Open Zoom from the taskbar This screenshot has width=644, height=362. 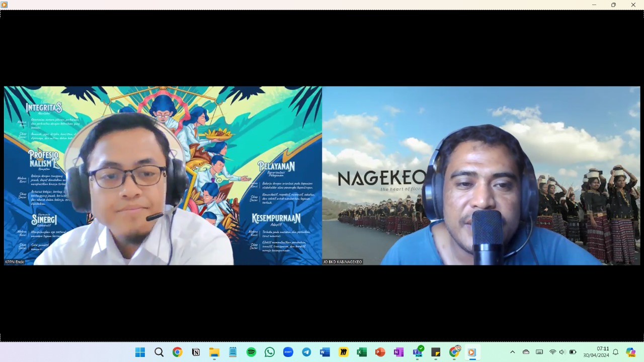(x=288, y=352)
